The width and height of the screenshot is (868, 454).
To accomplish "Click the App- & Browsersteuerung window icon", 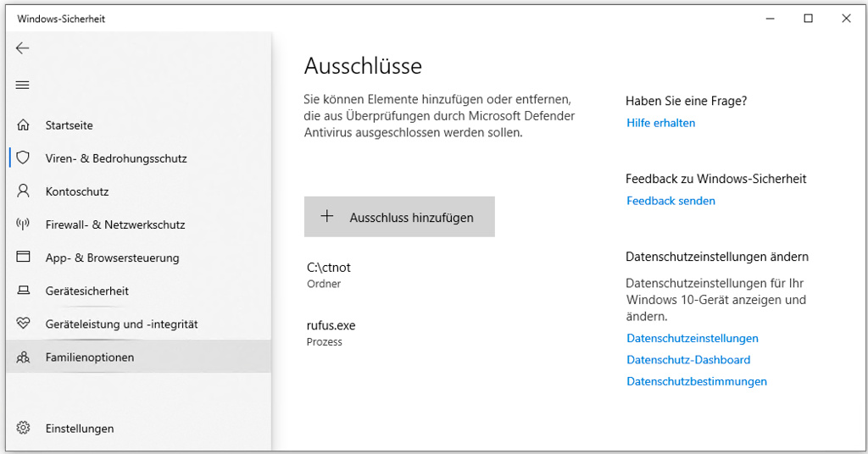I will (x=23, y=257).
